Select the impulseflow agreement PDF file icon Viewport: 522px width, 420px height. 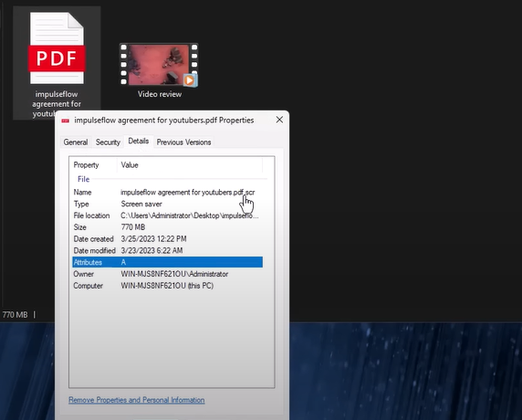57,48
